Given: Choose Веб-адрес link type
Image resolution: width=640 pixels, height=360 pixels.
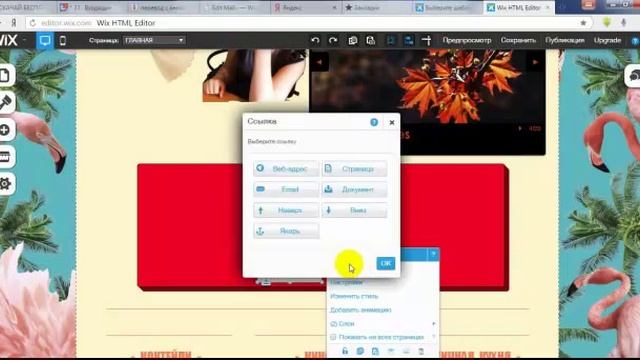Looking at the screenshot, I should click(286, 169).
